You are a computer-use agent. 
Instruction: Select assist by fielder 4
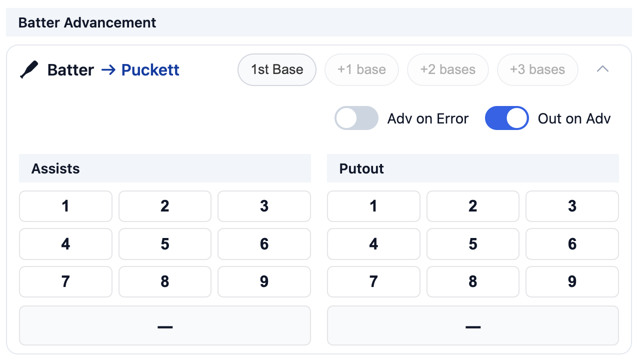(x=65, y=244)
